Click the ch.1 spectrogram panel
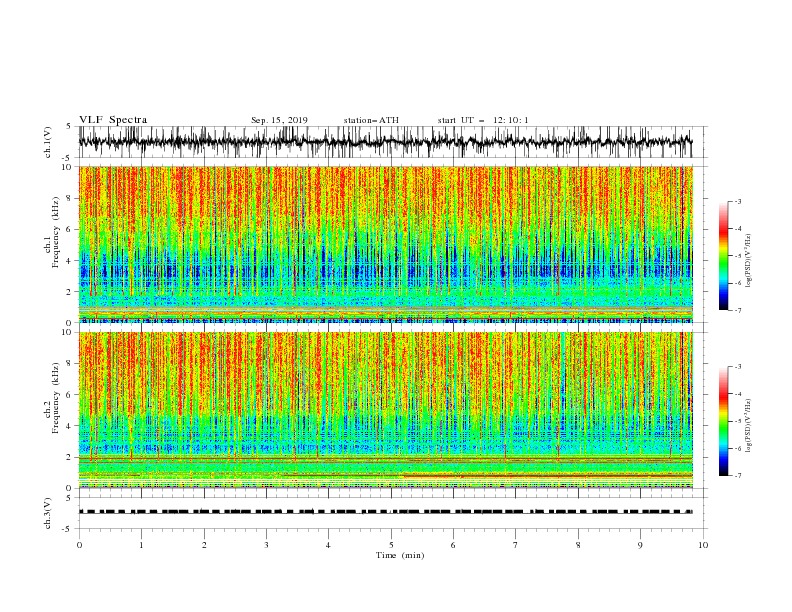Screen dimensions: 792x612 (386, 244)
